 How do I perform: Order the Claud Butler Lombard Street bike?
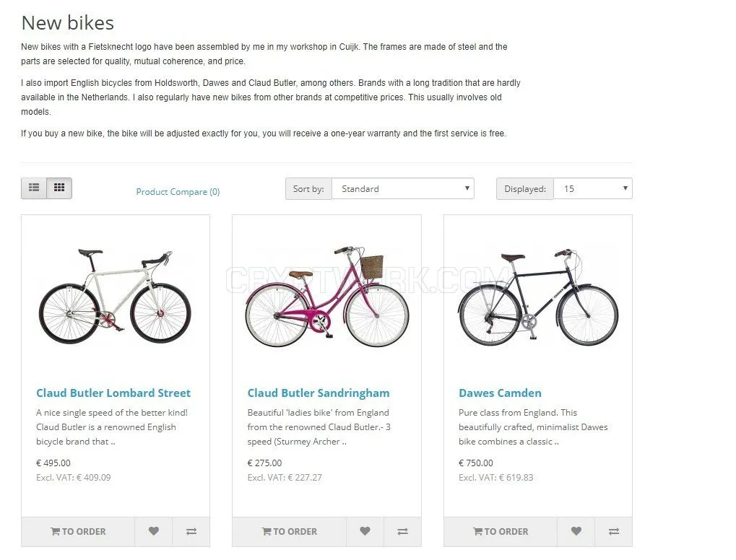(x=78, y=531)
